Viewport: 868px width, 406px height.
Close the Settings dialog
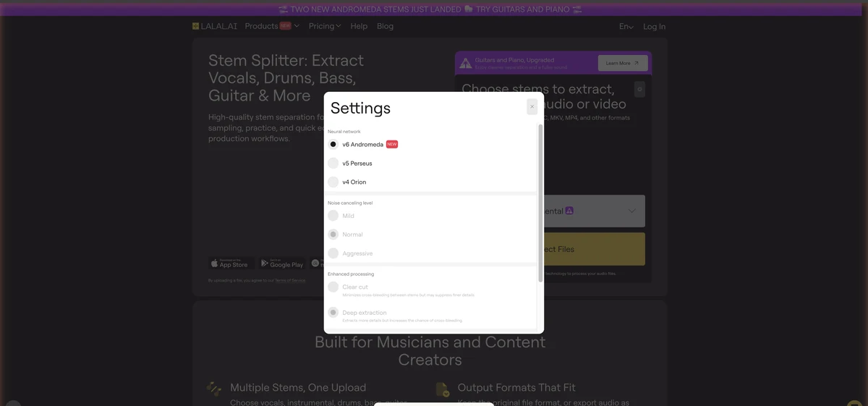point(532,106)
